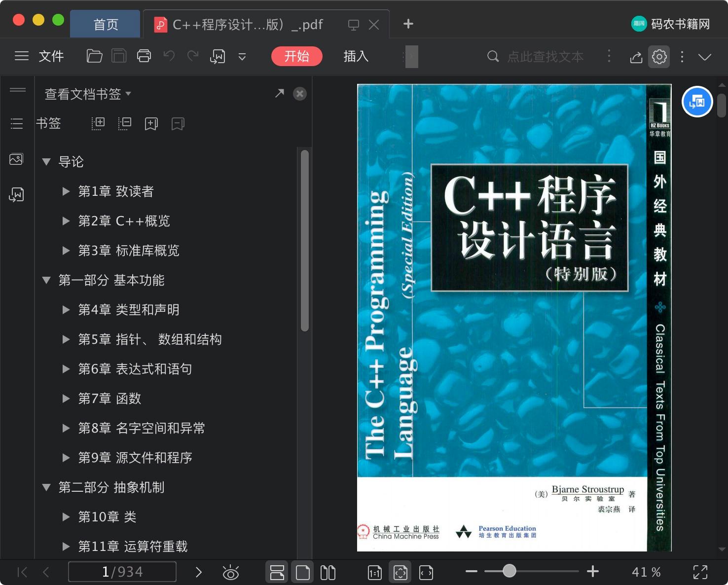Open the outline list sidebar icon
Screen dimensions: 728x585
tap(17, 123)
